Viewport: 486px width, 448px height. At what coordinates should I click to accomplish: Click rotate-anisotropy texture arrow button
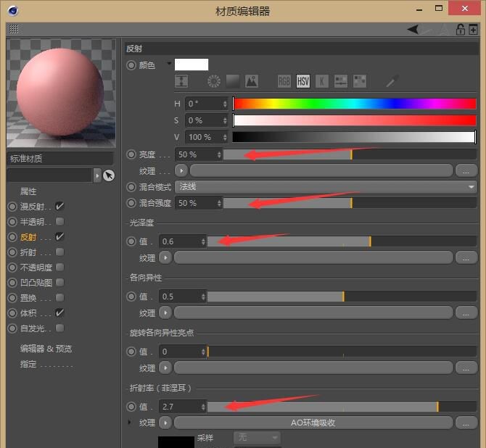pyautogui.click(x=165, y=368)
